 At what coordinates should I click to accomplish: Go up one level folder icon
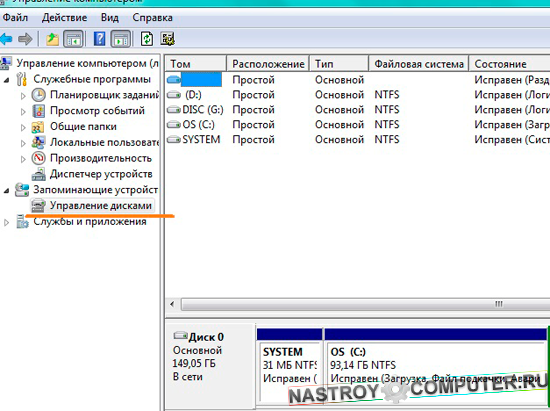pos(52,39)
